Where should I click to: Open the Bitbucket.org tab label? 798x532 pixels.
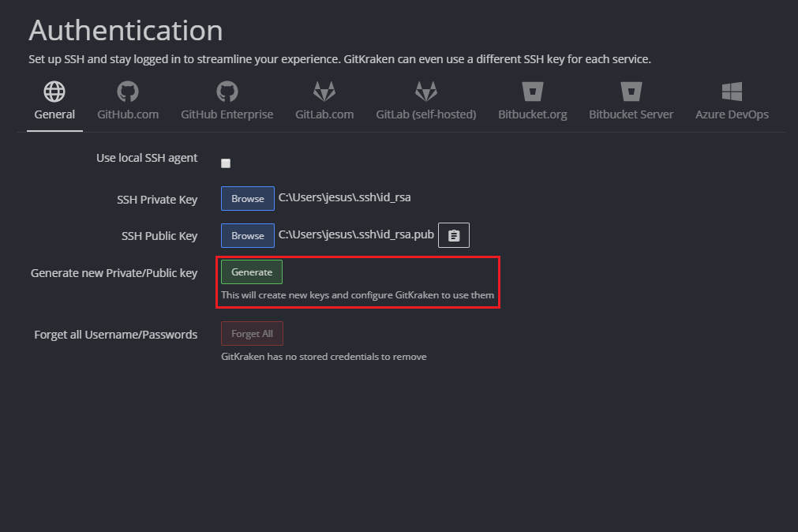[x=532, y=114]
